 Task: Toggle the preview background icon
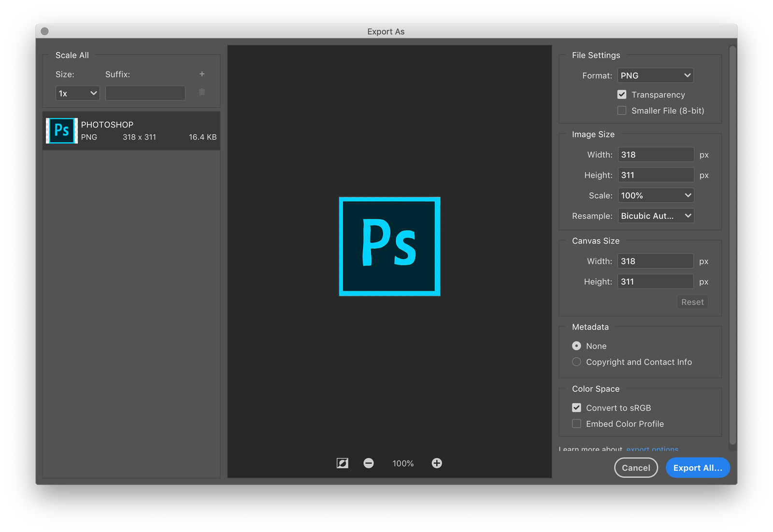point(342,463)
